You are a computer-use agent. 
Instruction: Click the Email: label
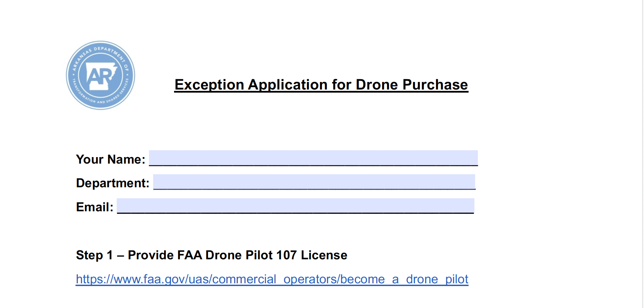click(94, 207)
